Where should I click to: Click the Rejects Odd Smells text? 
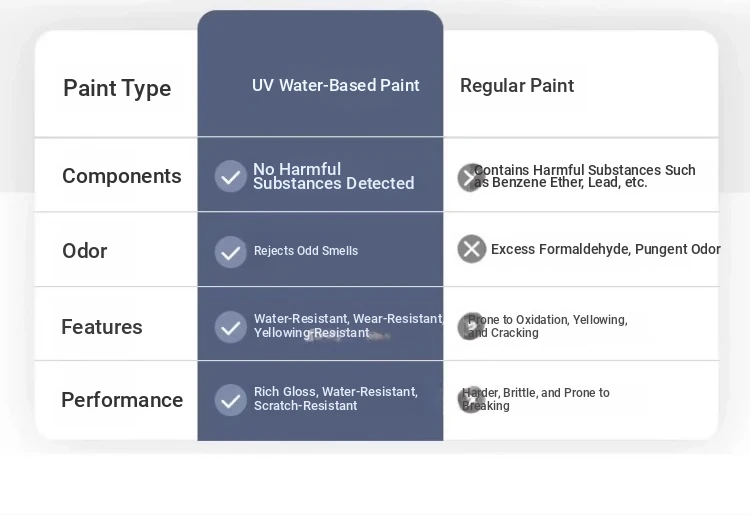[x=306, y=251]
